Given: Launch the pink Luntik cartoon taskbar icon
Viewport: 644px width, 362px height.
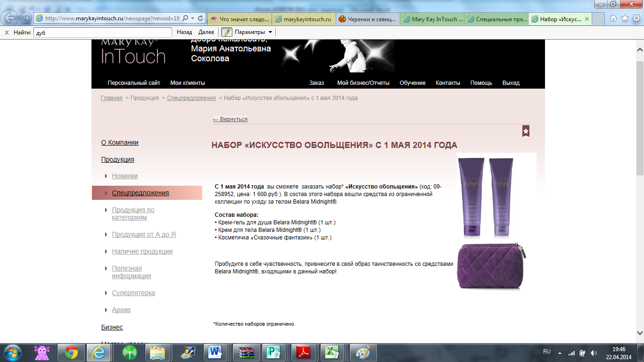Looking at the screenshot, I should tap(43, 353).
